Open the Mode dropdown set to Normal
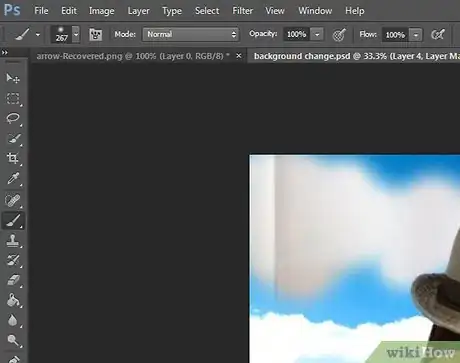This screenshot has height=363, width=460. click(191, 34)
